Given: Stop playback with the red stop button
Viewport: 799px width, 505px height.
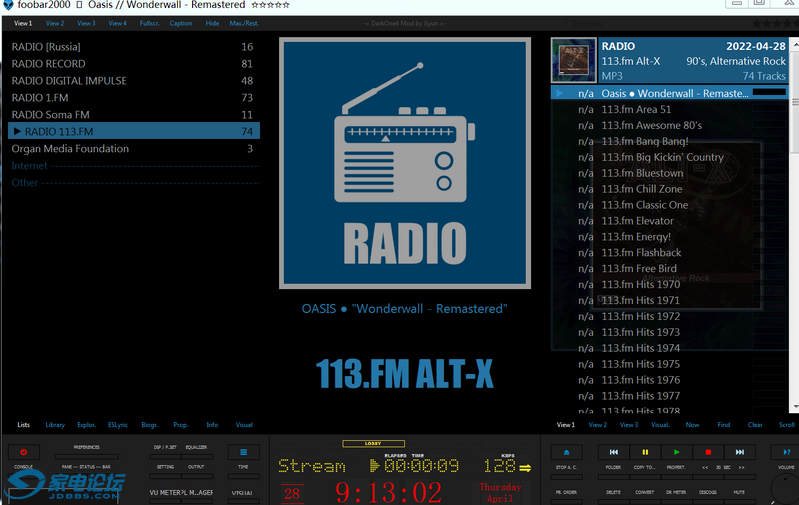Looking at the screenshot, I should [708, 452].
